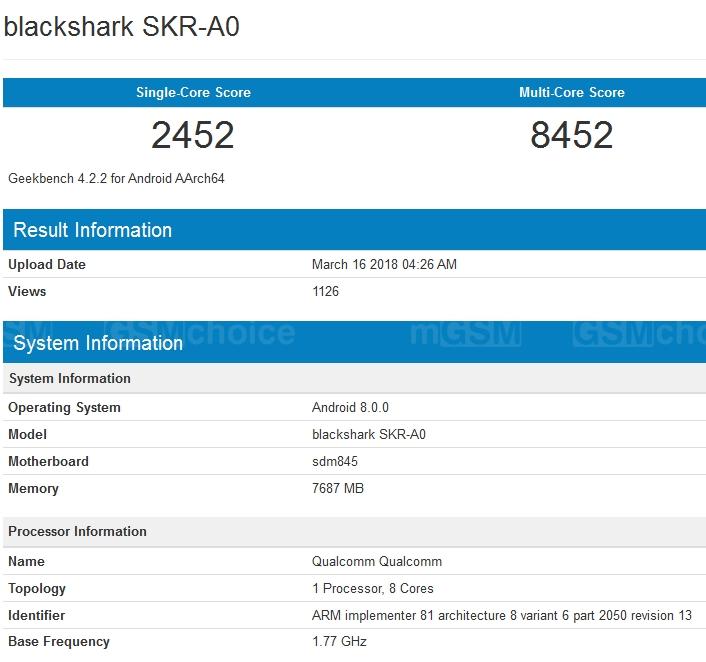Select the Model label
The image size is (706, 662).
tap(27, 435)
